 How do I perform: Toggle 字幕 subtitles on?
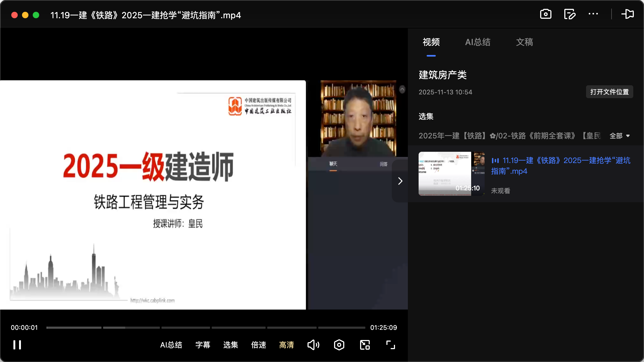(203, 345)
